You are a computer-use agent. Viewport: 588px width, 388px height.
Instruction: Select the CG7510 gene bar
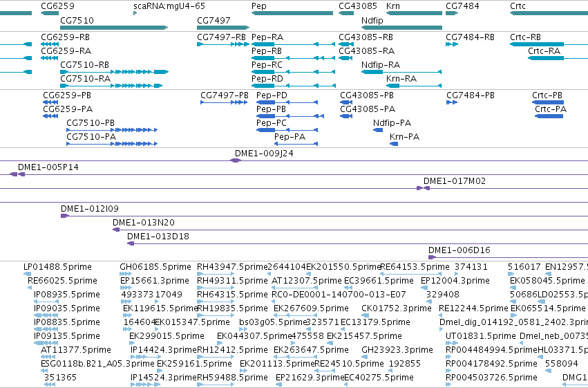click(114, 28)
